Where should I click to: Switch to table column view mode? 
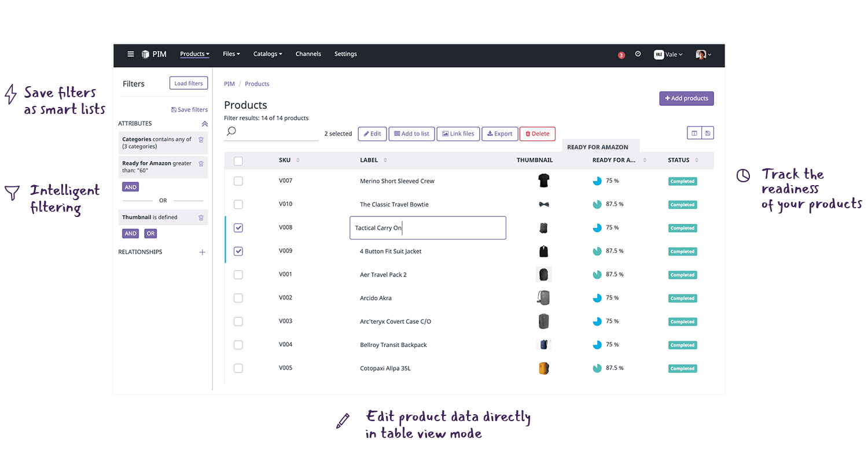[694, 132]
